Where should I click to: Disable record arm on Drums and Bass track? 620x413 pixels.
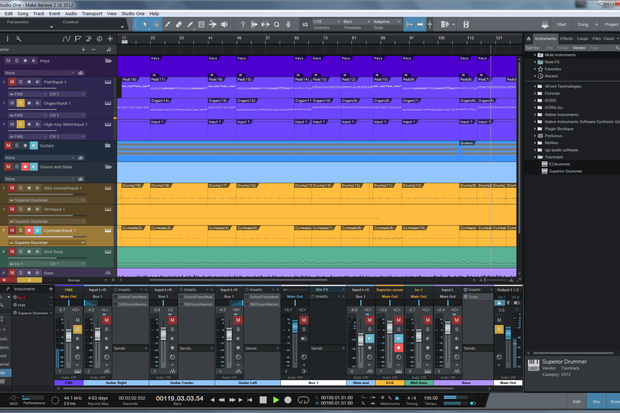click(25, 167)
